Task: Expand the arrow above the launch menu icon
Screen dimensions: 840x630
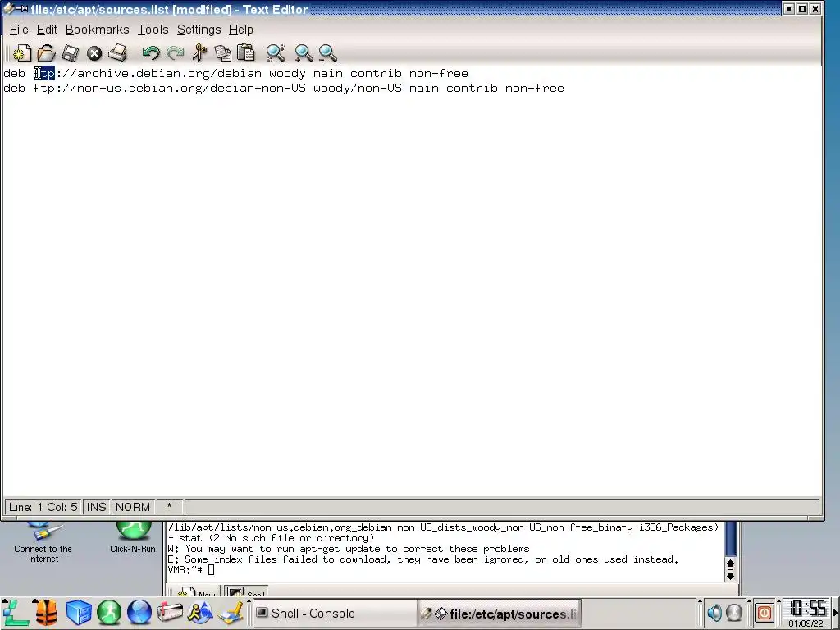Action: [x=4, y=602]
